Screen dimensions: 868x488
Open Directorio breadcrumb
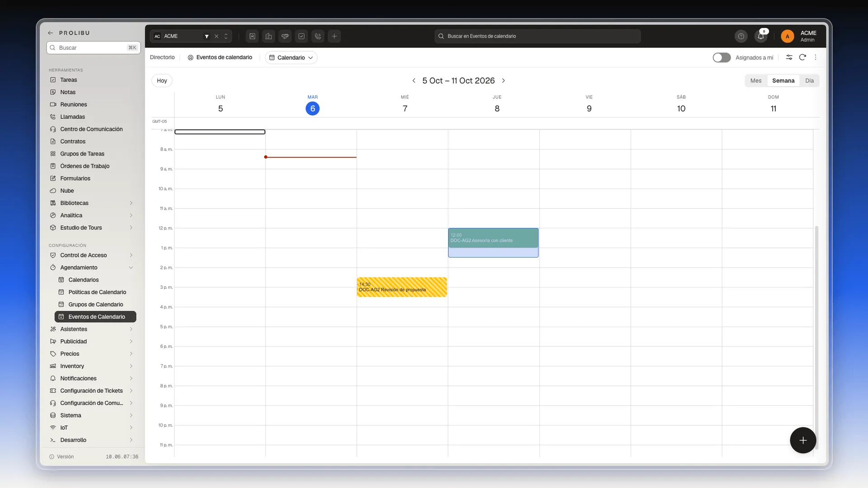pos(162,57)
